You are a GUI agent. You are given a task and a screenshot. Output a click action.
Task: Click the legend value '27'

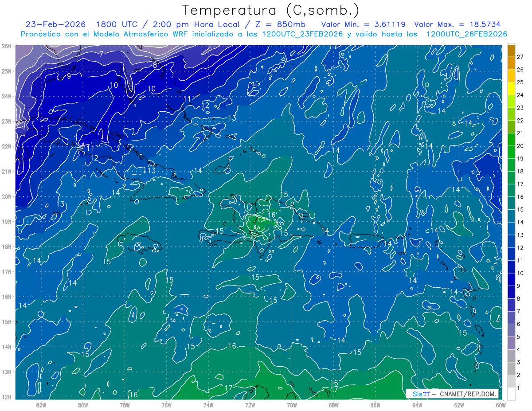coord(520,57)
